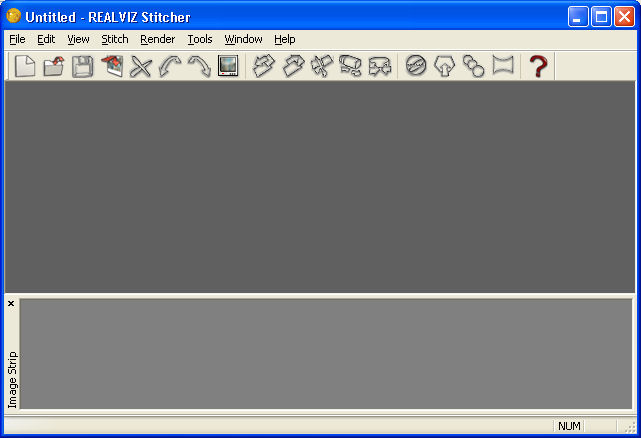Redo with the right curved arrow icon
Image resolution: width=641 pixels, height=438 pixels.
point(199,66)
